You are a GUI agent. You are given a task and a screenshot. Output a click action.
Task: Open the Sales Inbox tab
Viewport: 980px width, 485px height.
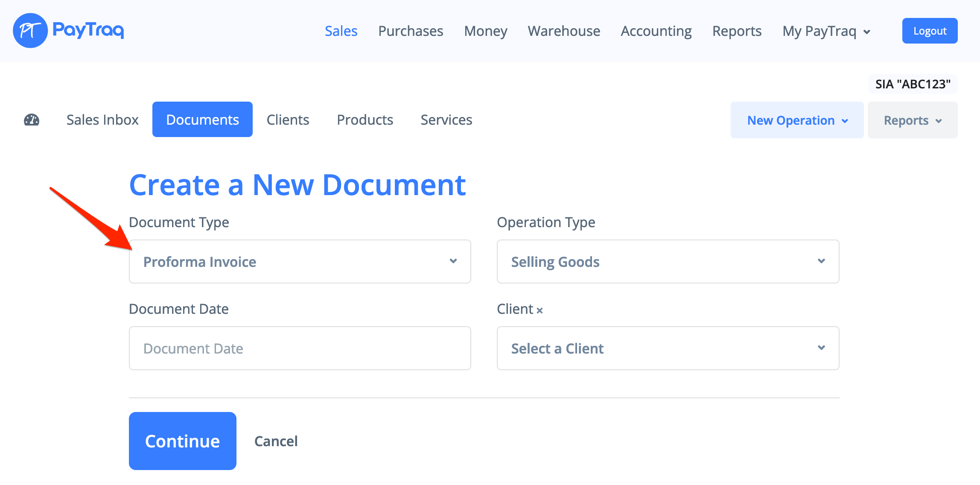[x=102, y=120]
